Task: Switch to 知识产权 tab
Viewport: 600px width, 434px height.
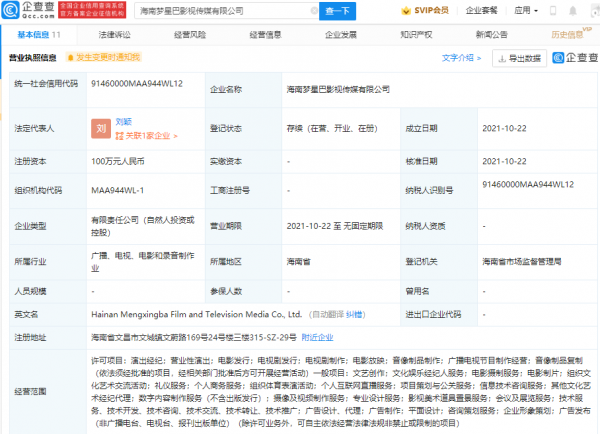Action: (416, 35)
